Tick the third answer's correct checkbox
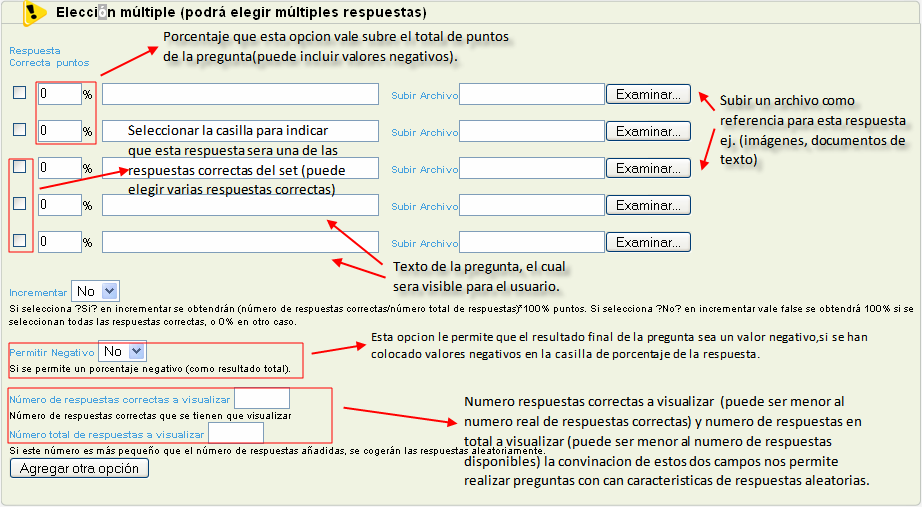922x507 pixels. coord(19,166)
